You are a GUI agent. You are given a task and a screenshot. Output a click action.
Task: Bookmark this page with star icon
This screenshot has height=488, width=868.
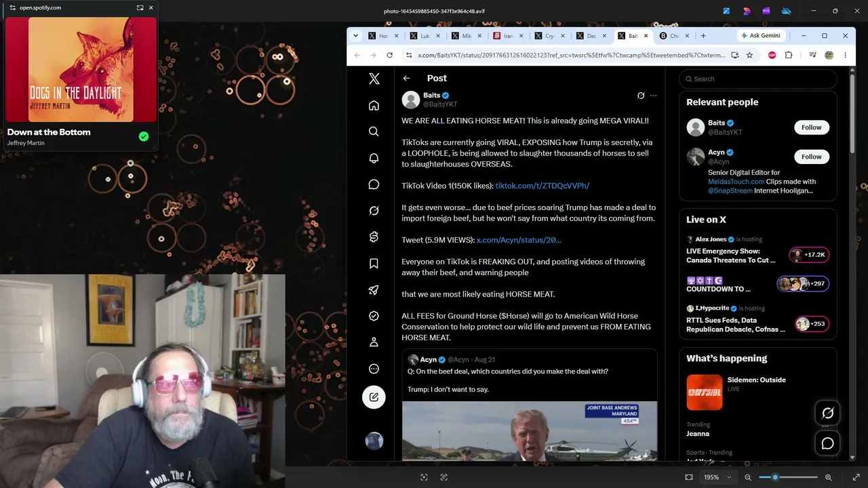749,55
